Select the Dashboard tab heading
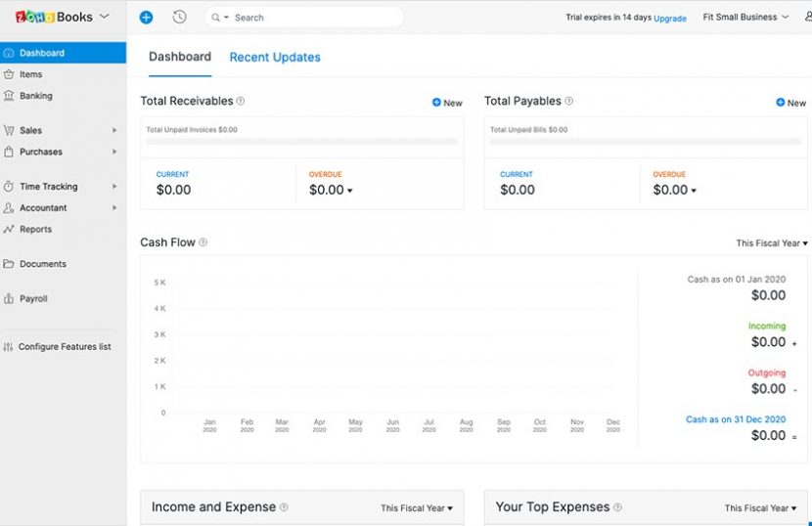Viewport: 812px width, 526px height. pyautogui.click(x=180, y=57)
